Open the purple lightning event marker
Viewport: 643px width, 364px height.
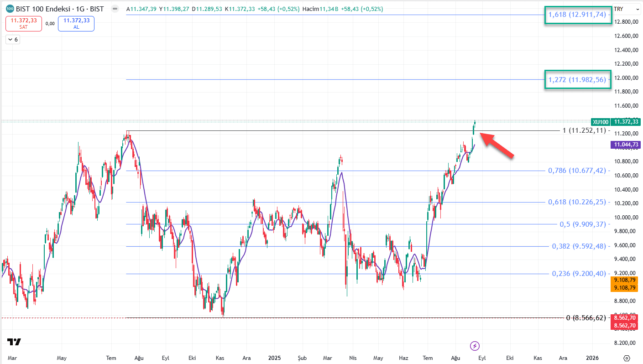point(475,345)
